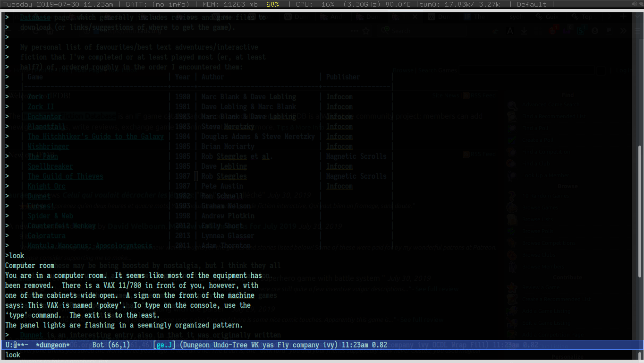Screen dimensions: 644x363
Task: Click 'Magnetic Scrolls' in Guild of Thieves row
Action: [356, 176]
